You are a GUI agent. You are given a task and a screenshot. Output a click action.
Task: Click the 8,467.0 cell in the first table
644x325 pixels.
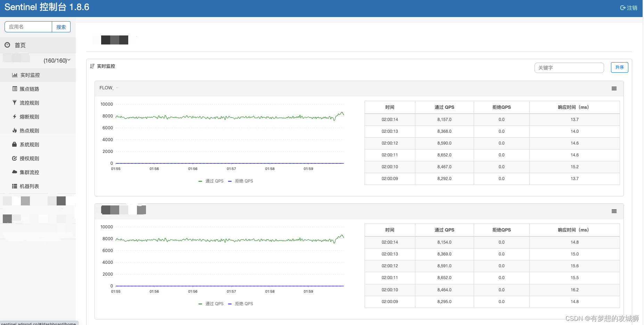444,167
